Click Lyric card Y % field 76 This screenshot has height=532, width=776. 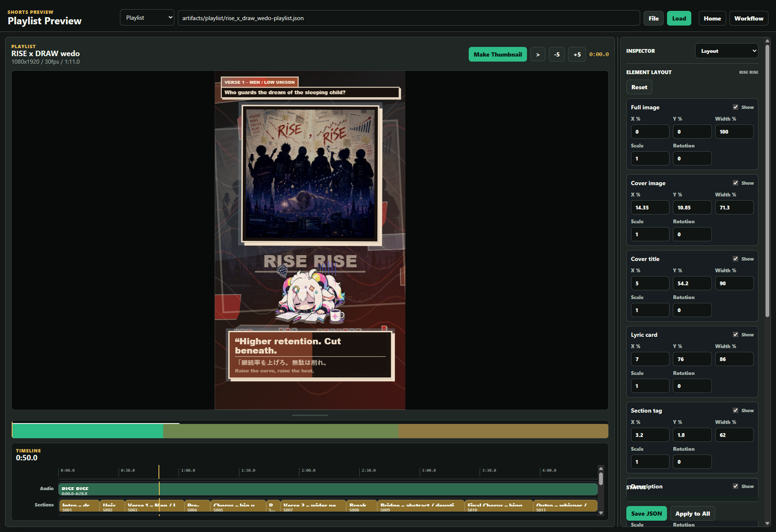point(692,359)
